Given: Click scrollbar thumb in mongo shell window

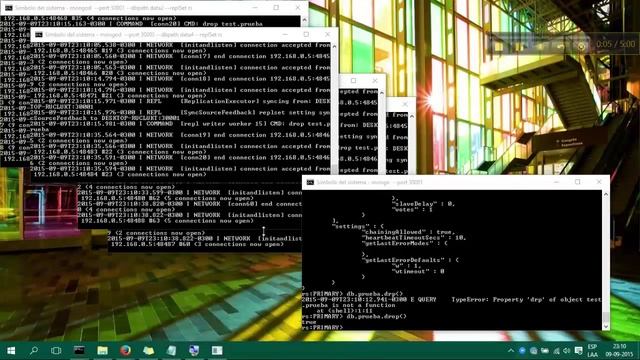Looking at the screenshot, I should click(606, 317).
